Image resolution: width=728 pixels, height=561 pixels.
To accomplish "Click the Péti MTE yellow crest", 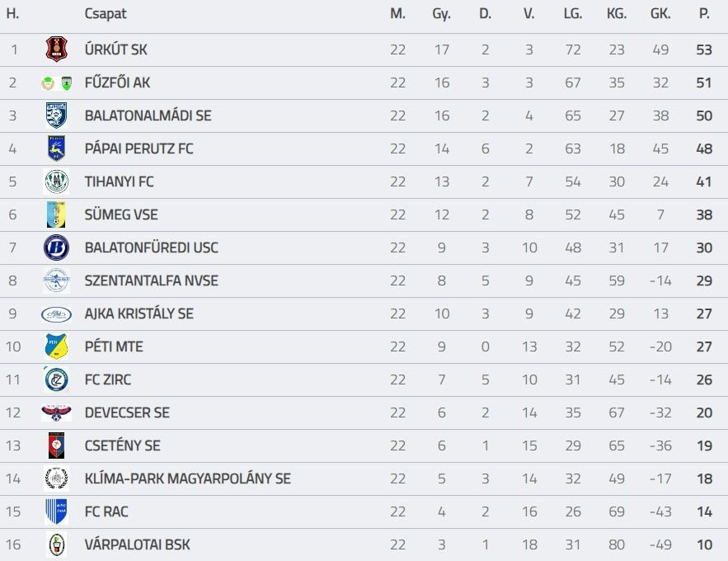I will click(56, 346).
